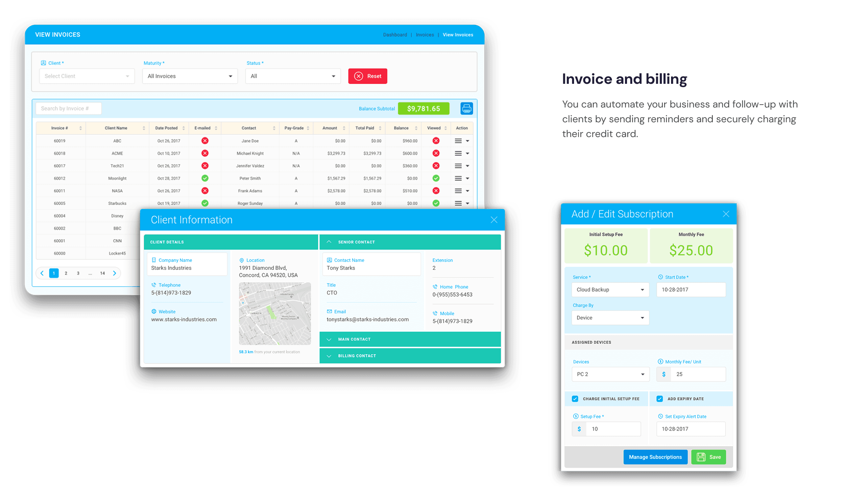Click the map thumbnail of client location
This screenshot has height=495, width=868.
[275, 314]
